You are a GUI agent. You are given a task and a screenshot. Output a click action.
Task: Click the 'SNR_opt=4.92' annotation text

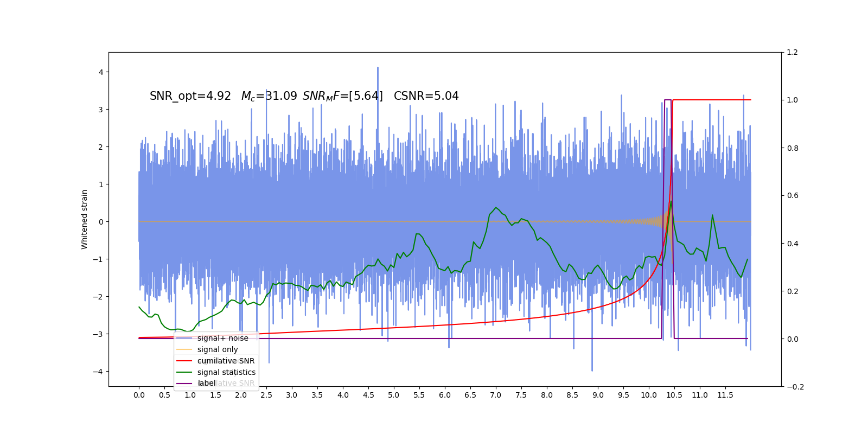point(190,96)
